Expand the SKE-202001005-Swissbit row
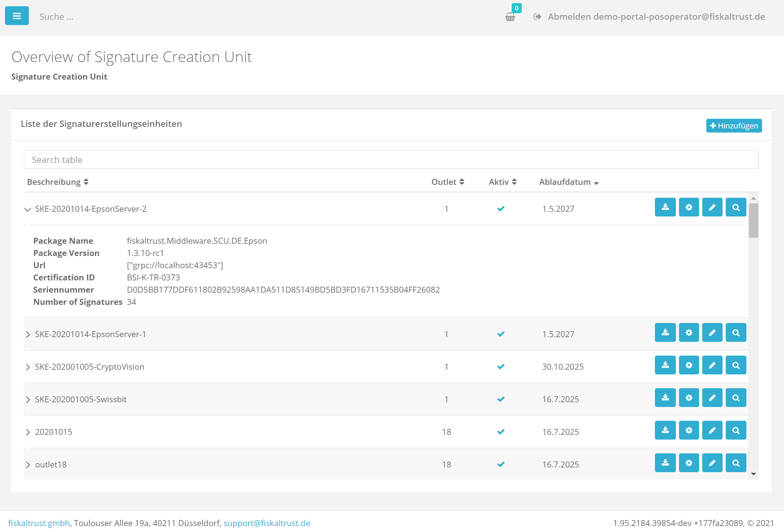The width and height of the screenshot is (784, 532). coord(28,399)
